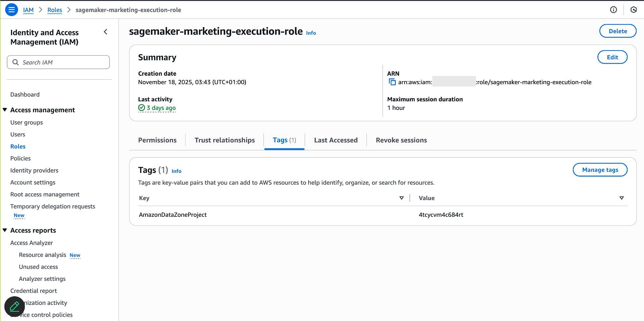Open the Access Analyzer page

pos(32,243)
